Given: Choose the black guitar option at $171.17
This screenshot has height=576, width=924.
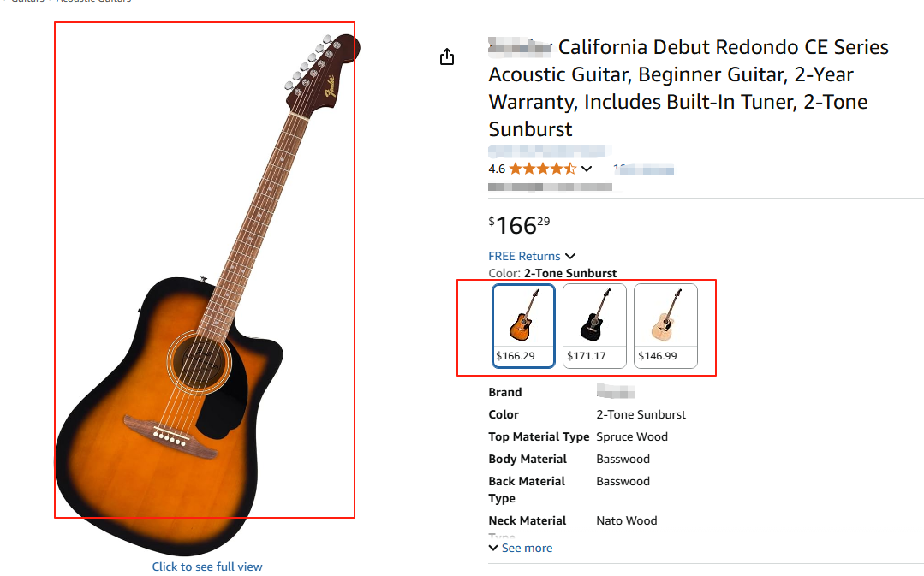Looking at the screenshot, I should (594, 325).
